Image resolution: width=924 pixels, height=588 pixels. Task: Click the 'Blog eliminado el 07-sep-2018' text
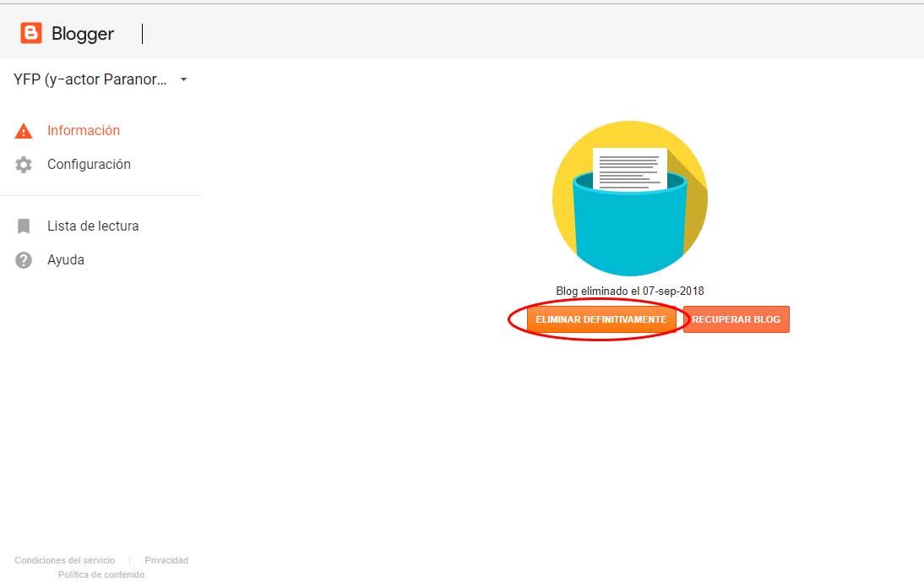[629, 291]
